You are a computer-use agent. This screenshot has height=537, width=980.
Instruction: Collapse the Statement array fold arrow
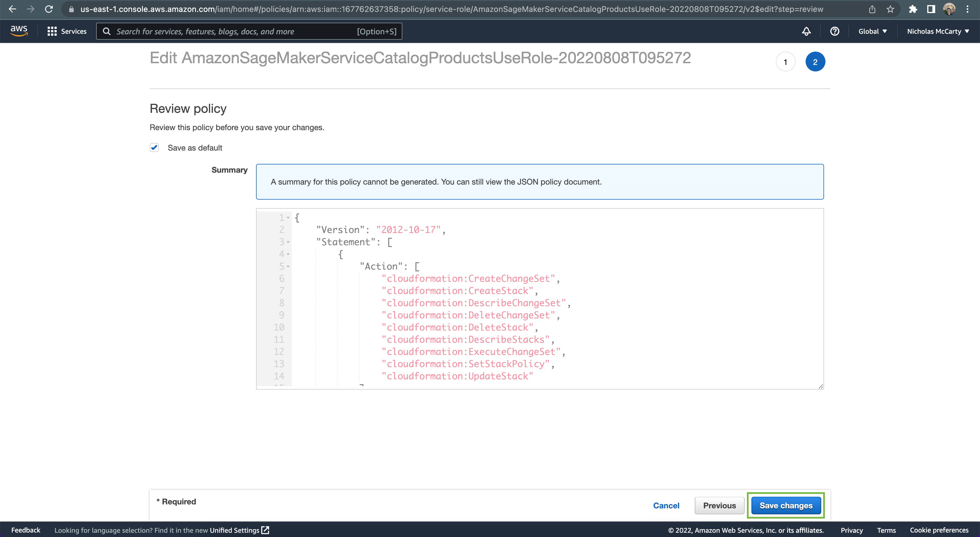(x=288, y=242)
